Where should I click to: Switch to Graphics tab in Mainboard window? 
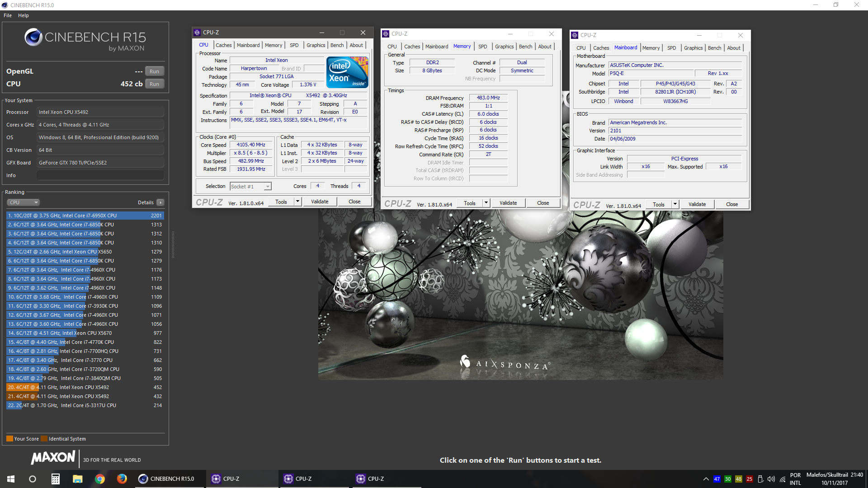click(x=693, y=48)
